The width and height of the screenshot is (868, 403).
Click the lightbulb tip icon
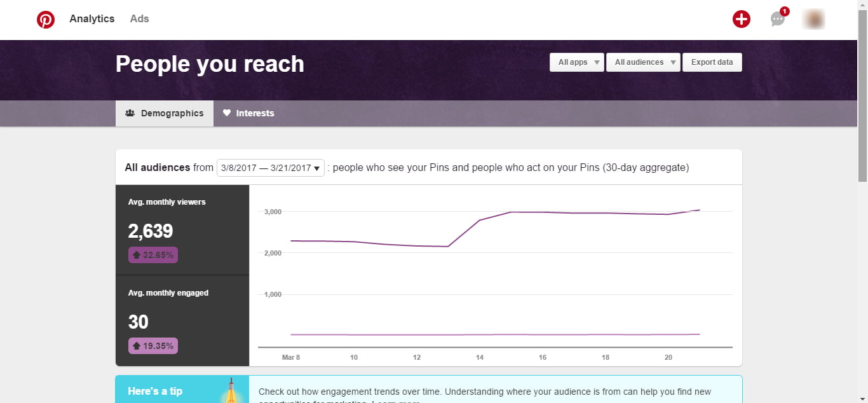pos(230,391)
